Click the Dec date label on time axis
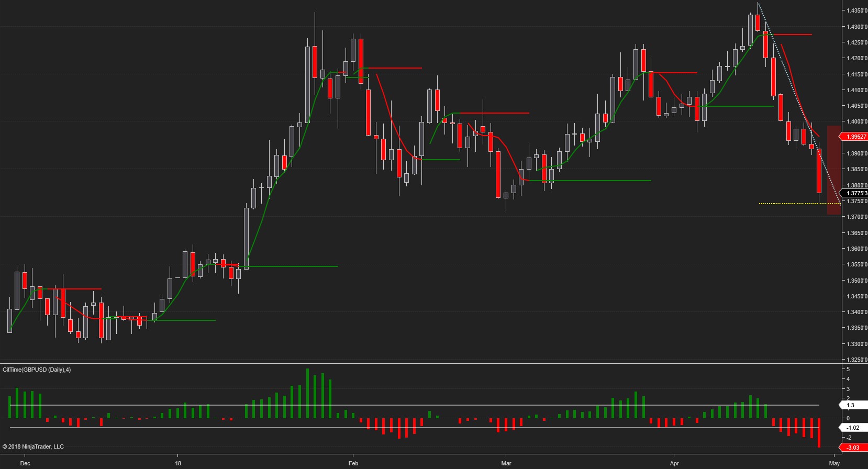Viewport: 868px width, 469px height. point(25,463)
